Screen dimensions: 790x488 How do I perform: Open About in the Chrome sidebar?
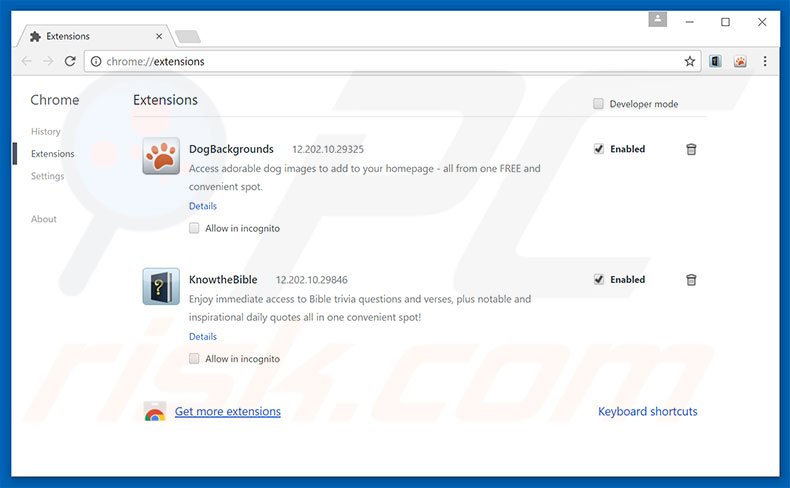pyautogui.click(x=44, y=219)
